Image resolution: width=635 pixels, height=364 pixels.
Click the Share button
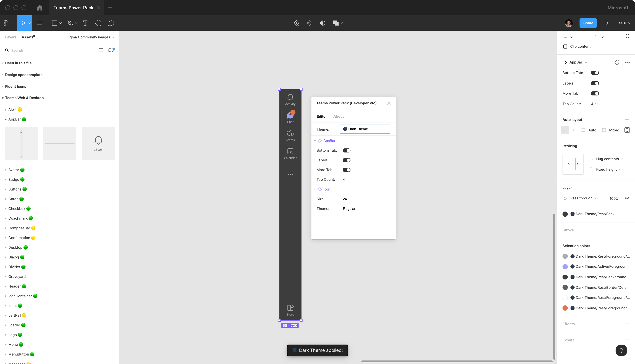click(x=588, y=23)
